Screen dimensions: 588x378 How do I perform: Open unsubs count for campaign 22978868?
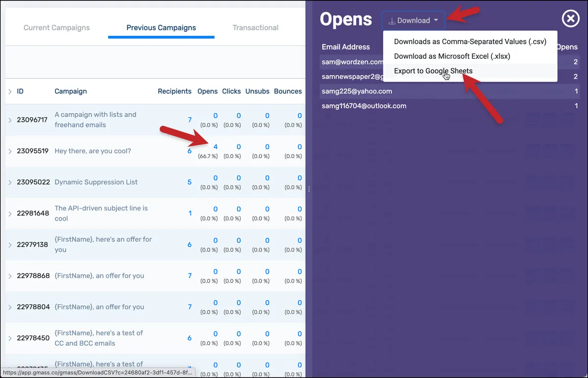[267, 272]
